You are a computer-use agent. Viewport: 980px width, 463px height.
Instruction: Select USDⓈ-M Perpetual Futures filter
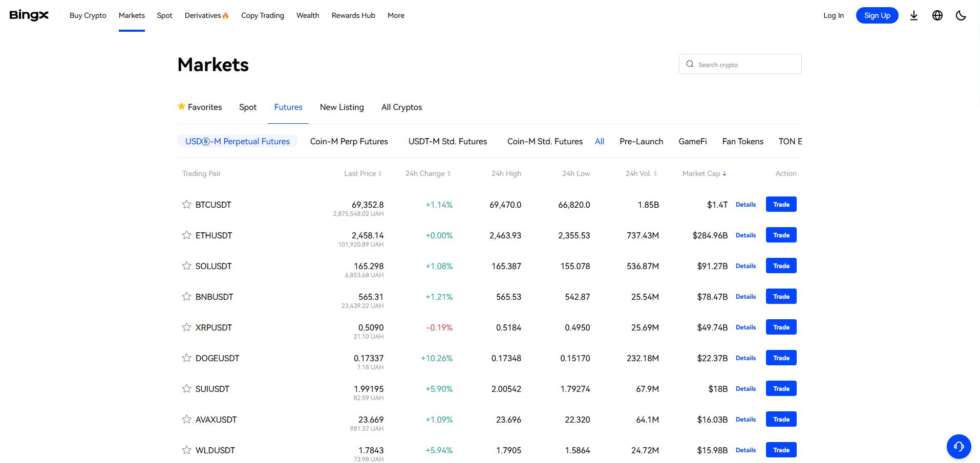coord(238,141)
